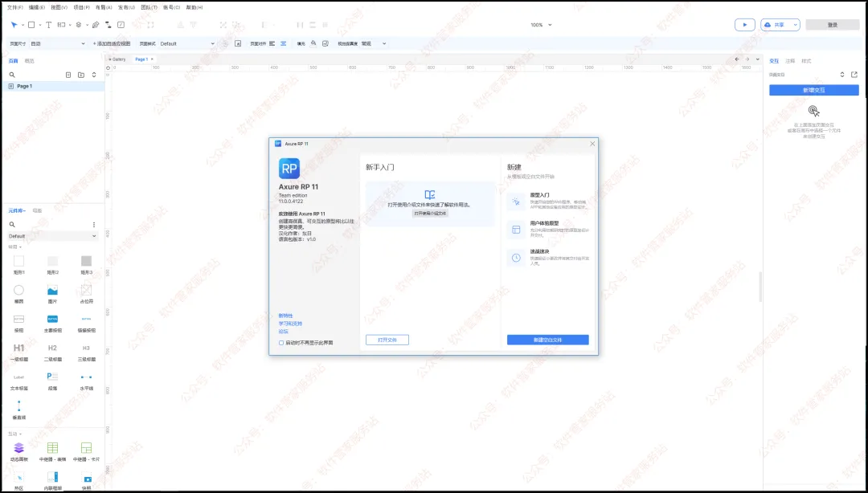868x493 pixels.
Task: Select the Pen drawing tool
Action: 96,25
